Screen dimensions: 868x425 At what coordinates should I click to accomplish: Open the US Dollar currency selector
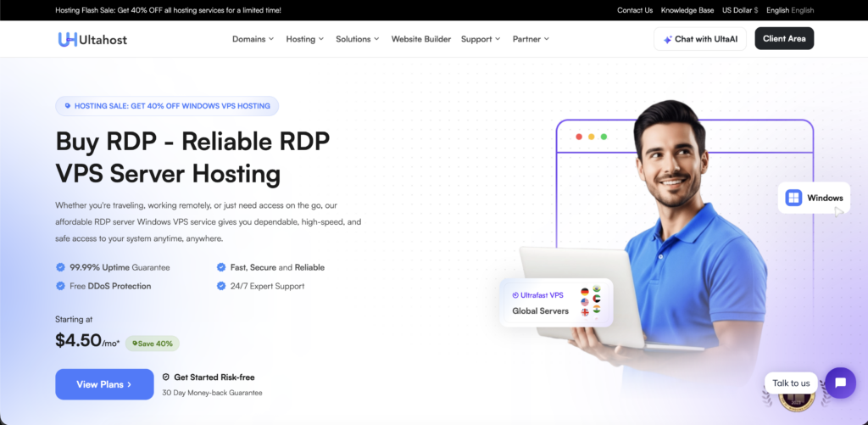click(x=740, y=10)
